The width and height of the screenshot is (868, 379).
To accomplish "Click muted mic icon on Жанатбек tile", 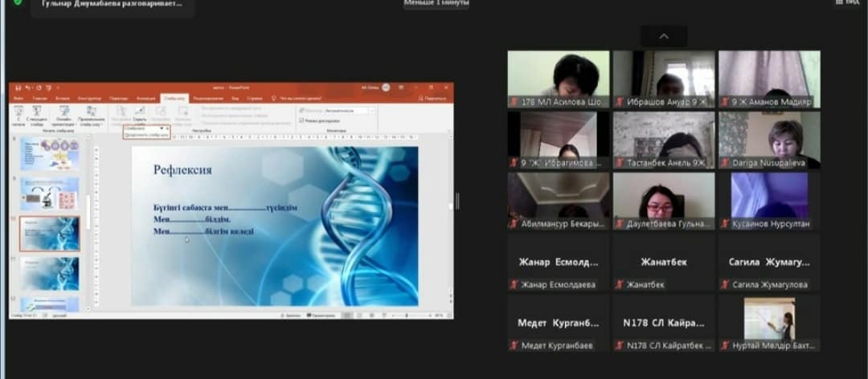I will coord(619,284).
